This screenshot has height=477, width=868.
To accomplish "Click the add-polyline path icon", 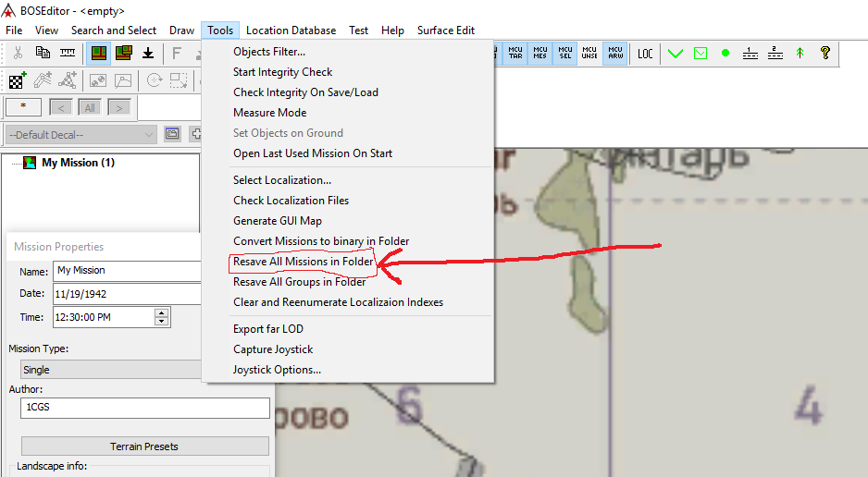I will 43,80.
